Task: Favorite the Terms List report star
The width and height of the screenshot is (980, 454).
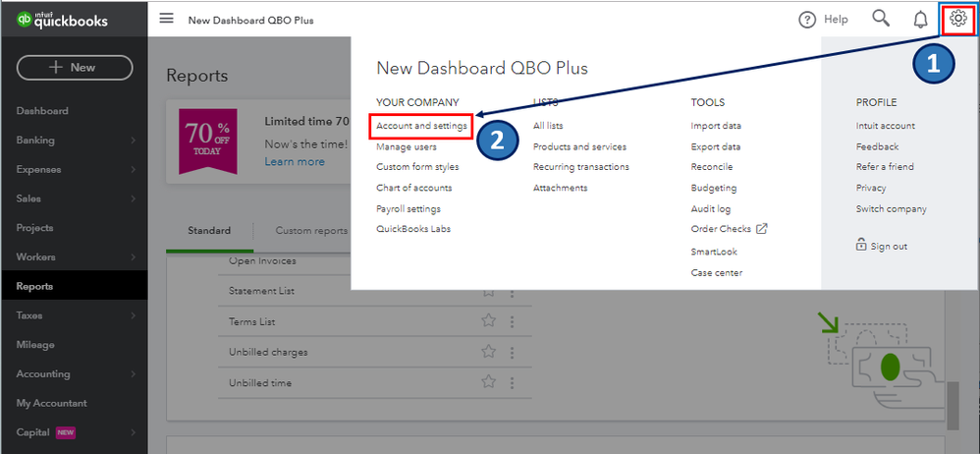Action: (488, 321)
